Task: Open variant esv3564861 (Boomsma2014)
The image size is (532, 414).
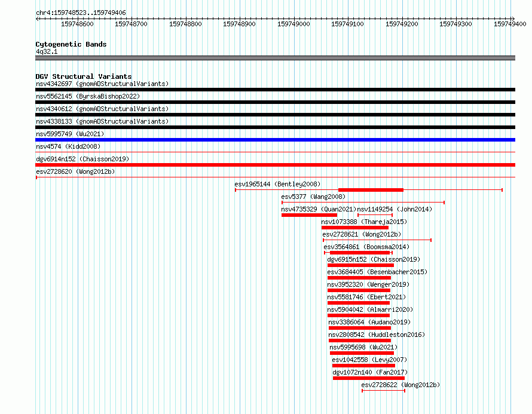Action: click(x=366, y=247)
